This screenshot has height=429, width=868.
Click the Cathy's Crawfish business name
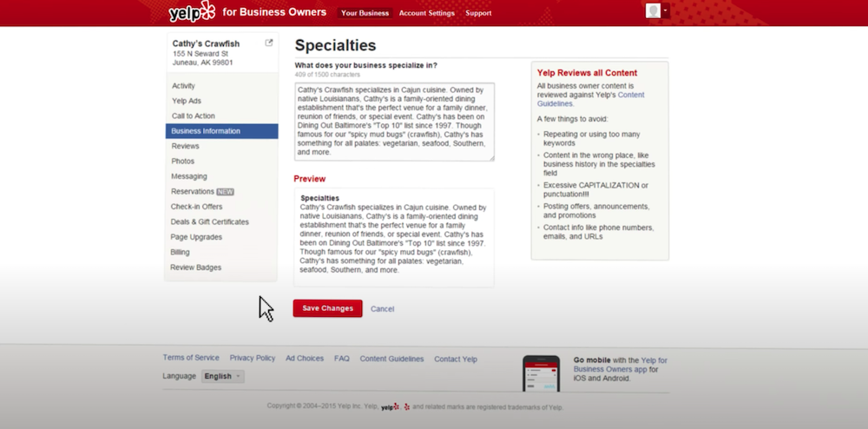tap(206, 43)
